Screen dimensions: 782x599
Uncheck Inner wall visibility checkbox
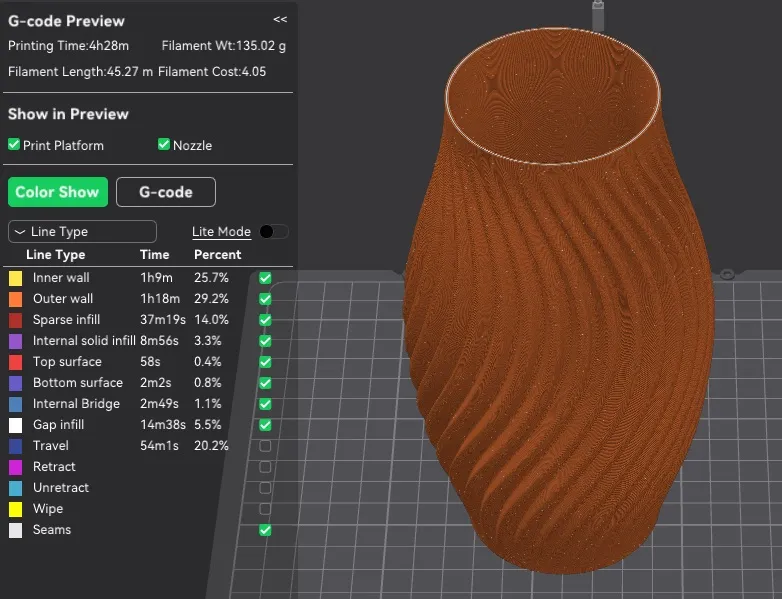click(x=265, y=278)
